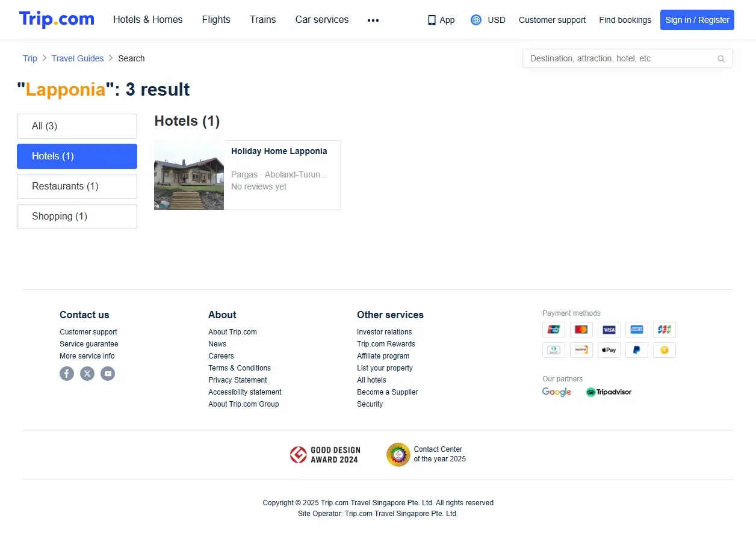Open About Trip.com Group footer link

coord(244,404)
